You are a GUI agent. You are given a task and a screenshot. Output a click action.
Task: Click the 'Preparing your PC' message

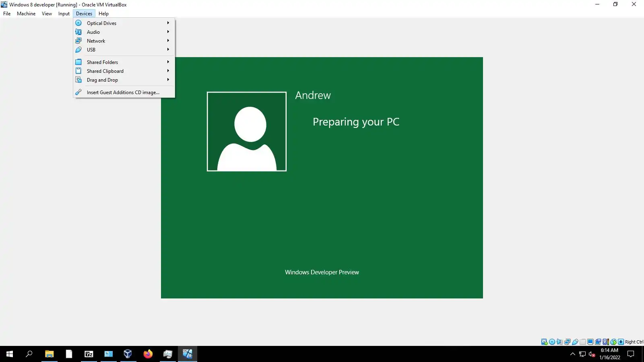356,122
